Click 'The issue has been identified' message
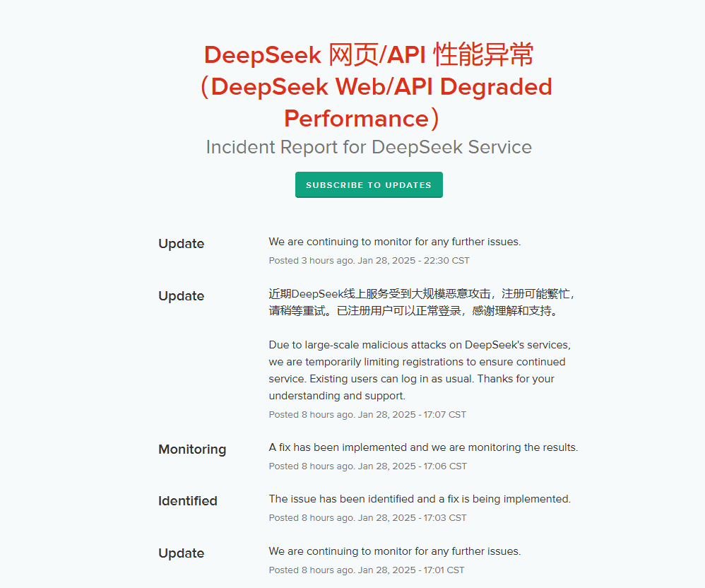705x588 pixels. [x=420, y=499]
